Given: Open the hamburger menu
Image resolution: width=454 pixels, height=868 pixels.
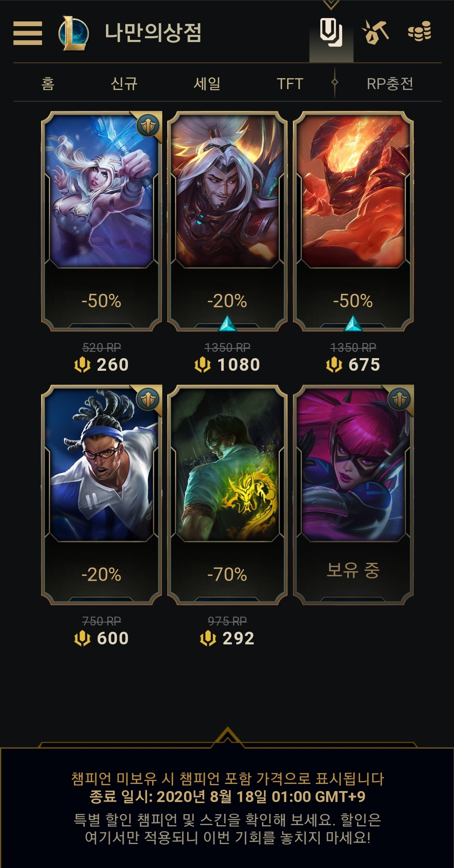Looking at the screenshot, I should click(x=28, y=33).
